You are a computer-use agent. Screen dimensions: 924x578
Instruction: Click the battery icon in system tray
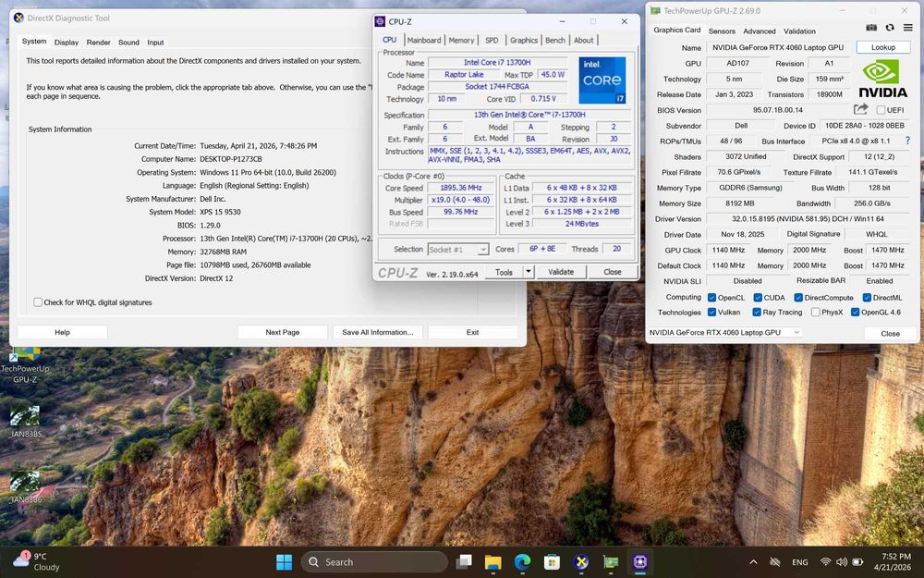coord(858,562)
